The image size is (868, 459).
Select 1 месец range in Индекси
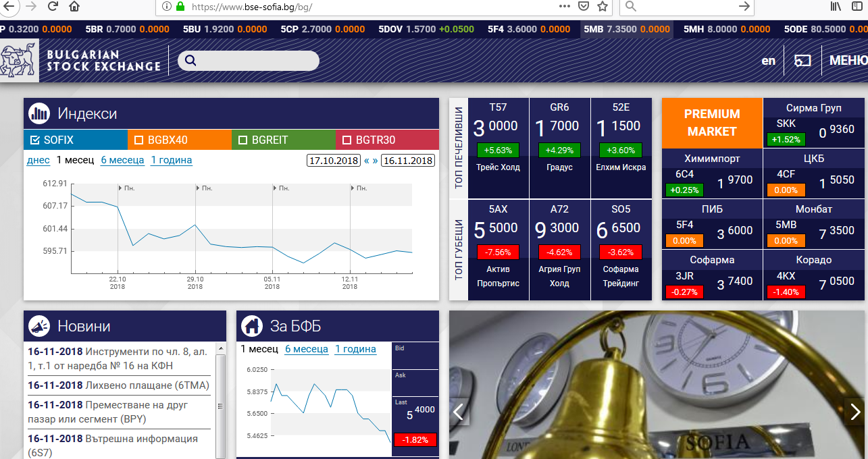[75, 160]
